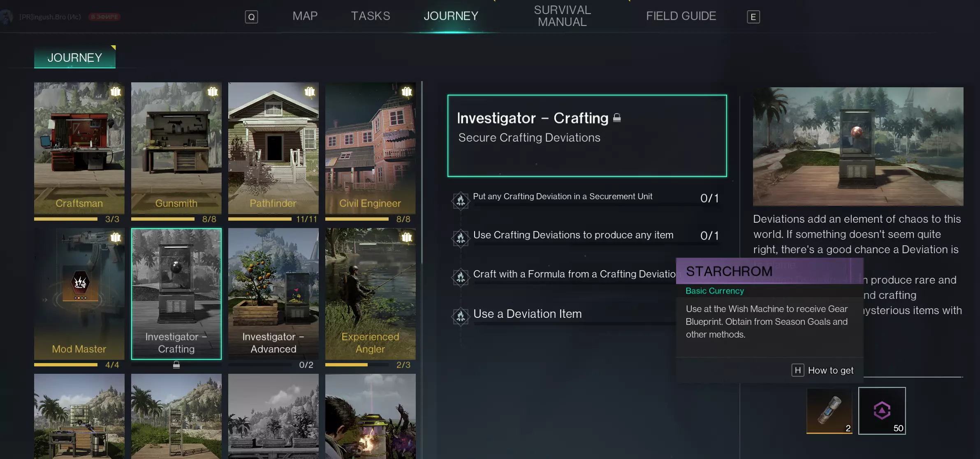
Task: Go to the SURVIVAL MANUAL tab
Action: pyautogui.click(x=562, y=16)
